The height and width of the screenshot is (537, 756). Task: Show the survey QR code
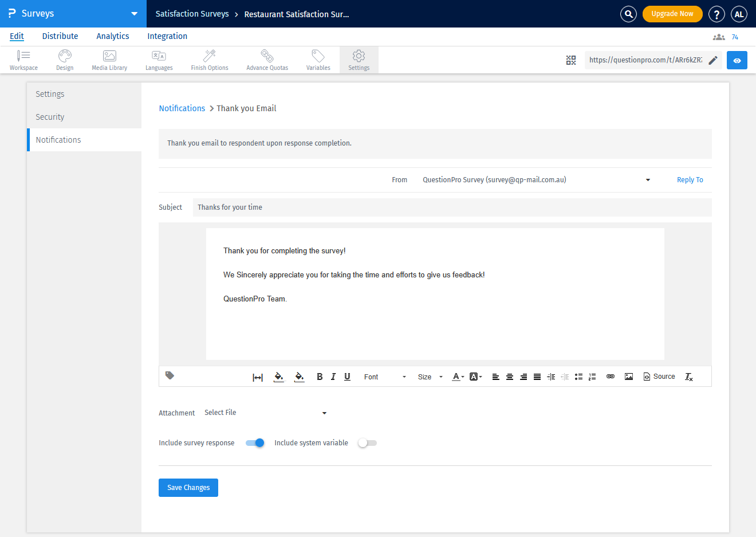pyautogui.click(x=570, y=60)
